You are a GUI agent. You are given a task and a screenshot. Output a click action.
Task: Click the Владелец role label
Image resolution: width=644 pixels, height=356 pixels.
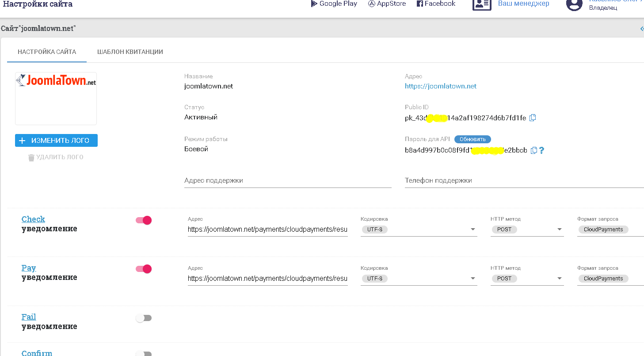603,8
